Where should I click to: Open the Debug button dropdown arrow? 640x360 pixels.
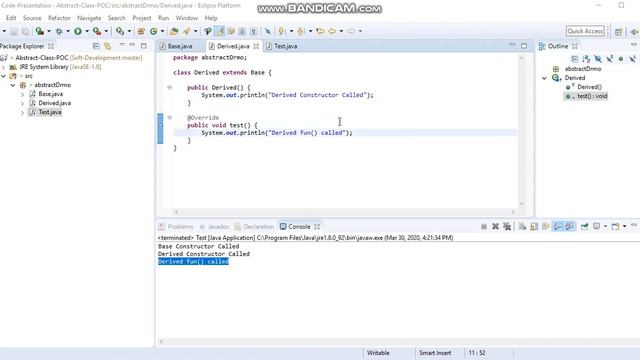68,31
